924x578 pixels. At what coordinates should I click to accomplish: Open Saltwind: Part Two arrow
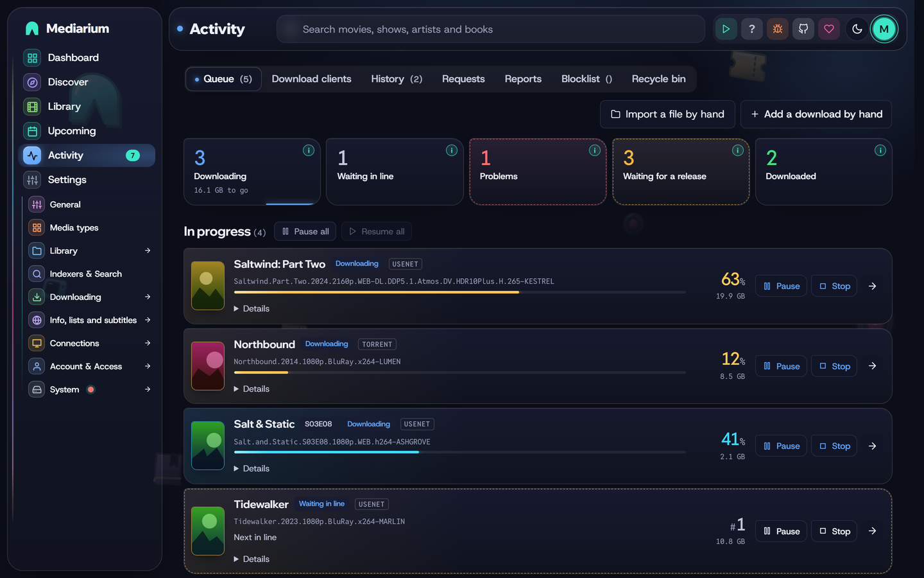coord(873,286)
